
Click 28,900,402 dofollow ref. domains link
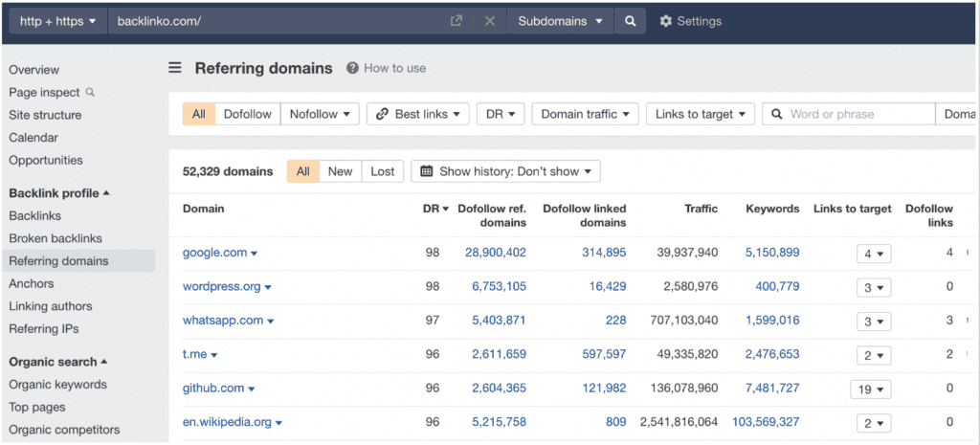pos(496,253)
